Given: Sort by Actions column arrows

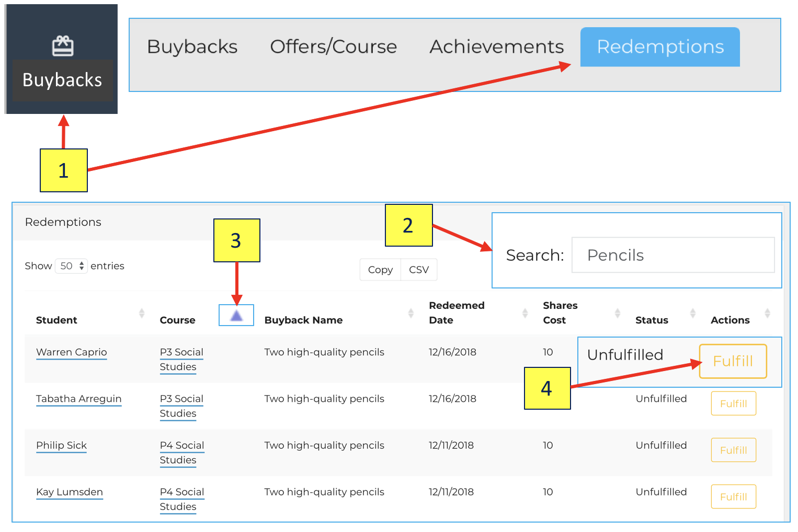Looking at the screenshot, I should click(x=768, y=313).
